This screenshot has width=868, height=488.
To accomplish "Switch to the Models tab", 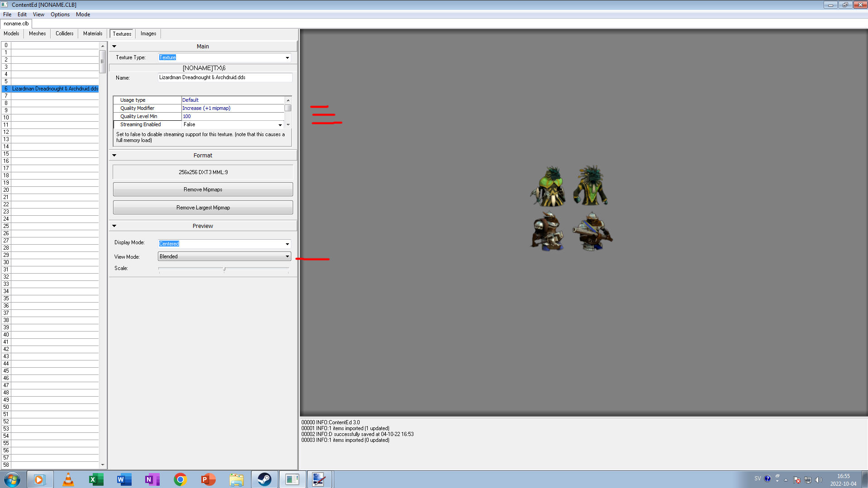I will (x=11, y=33).
